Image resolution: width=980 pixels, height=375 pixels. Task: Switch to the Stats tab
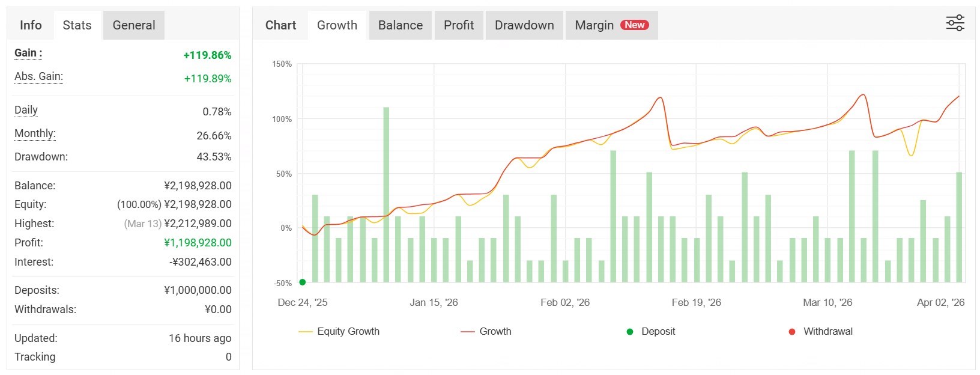point(77,25)
